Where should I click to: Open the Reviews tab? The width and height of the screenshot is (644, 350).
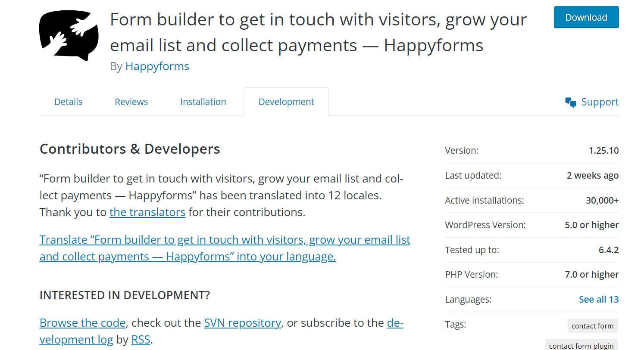point(131,102)
